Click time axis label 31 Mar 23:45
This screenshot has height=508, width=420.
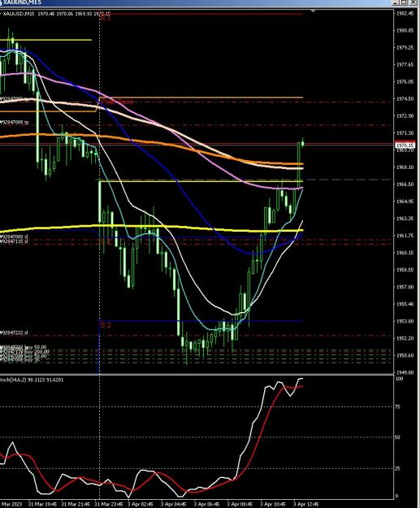[109, 505]
